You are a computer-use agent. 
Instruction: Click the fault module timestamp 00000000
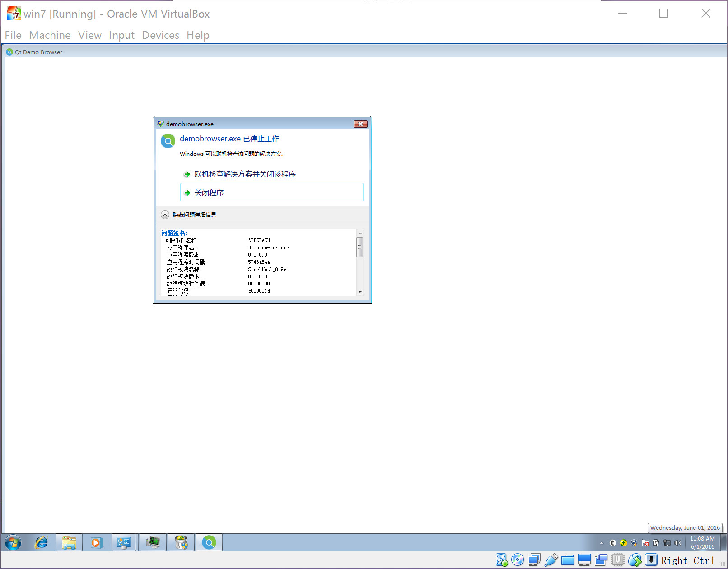point(259,284)
